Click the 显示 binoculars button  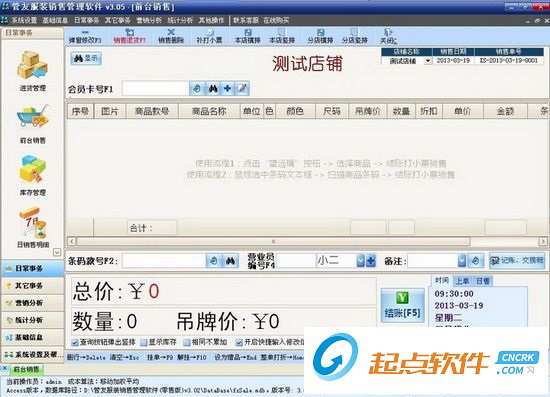pyautogui.click(x=86, y=58)
